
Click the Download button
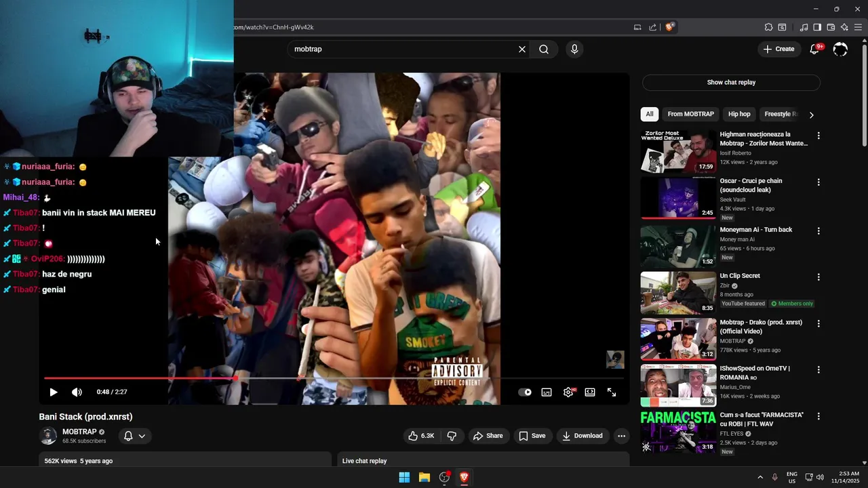(x=583, y=436)
